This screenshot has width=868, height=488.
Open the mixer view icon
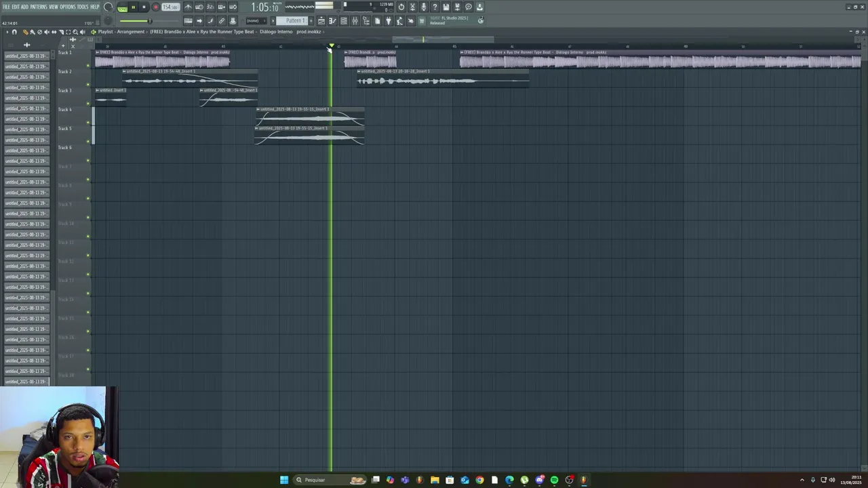[355, 21]
